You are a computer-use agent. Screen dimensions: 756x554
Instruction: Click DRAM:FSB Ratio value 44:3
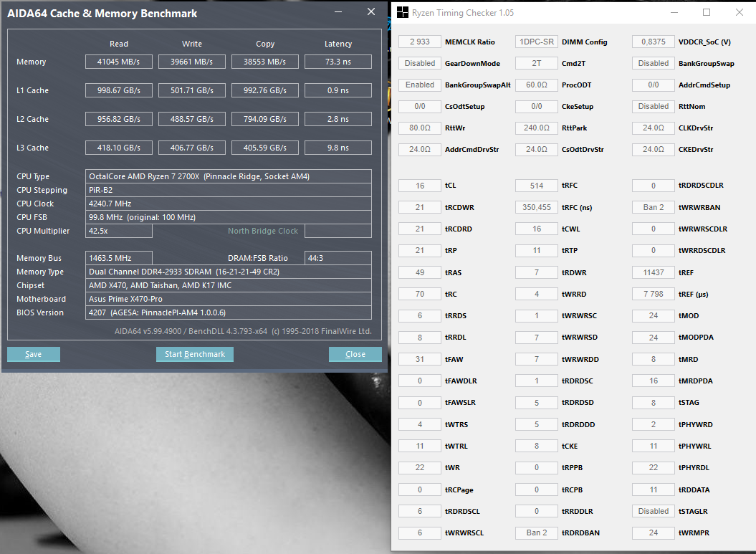[x=338, y=258]
